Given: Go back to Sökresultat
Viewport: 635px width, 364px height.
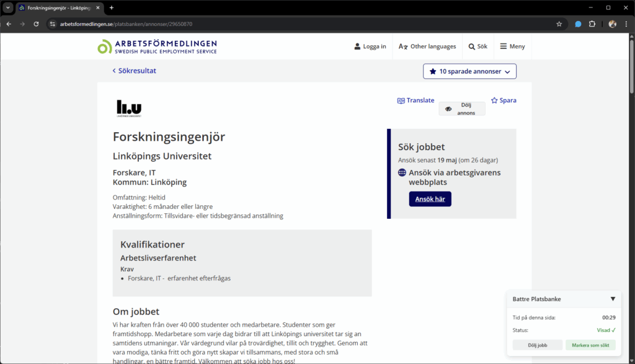Looking at the screenshot, I should 134,71.
